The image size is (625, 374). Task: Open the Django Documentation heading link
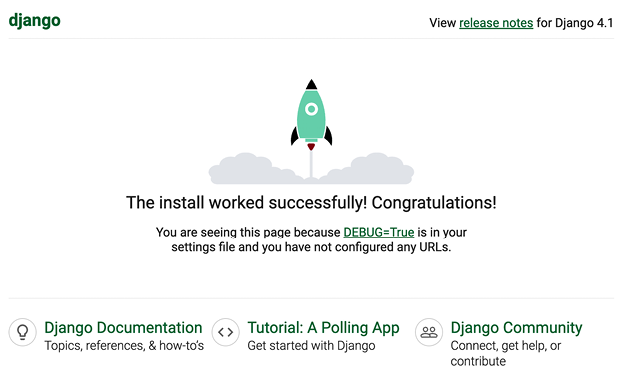pos(123,328)
